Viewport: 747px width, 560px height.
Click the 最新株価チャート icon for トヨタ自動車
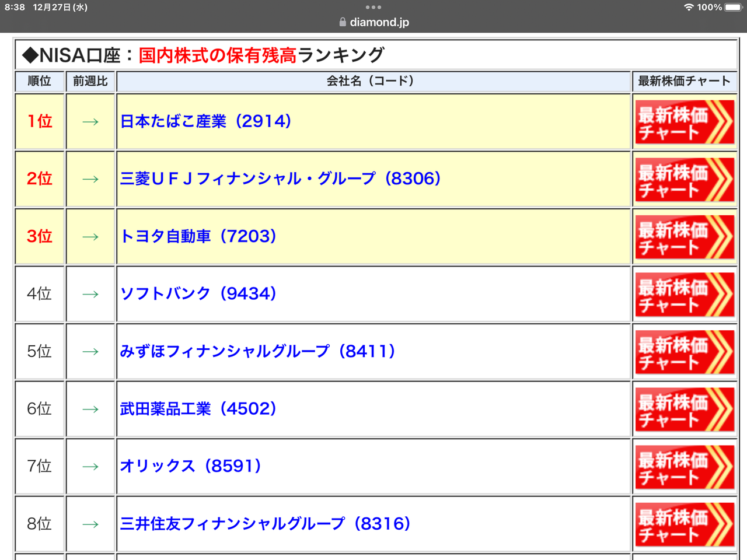click(x=684, y=237)
